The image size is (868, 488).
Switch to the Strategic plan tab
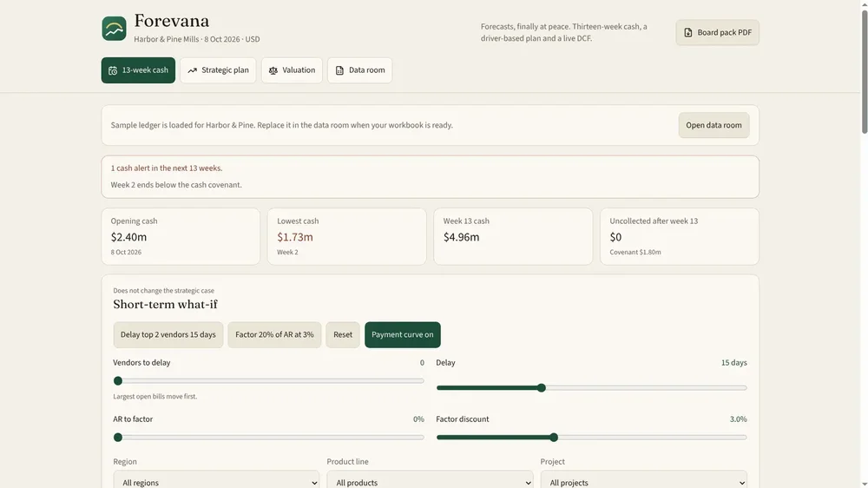[x=218, y=70]
